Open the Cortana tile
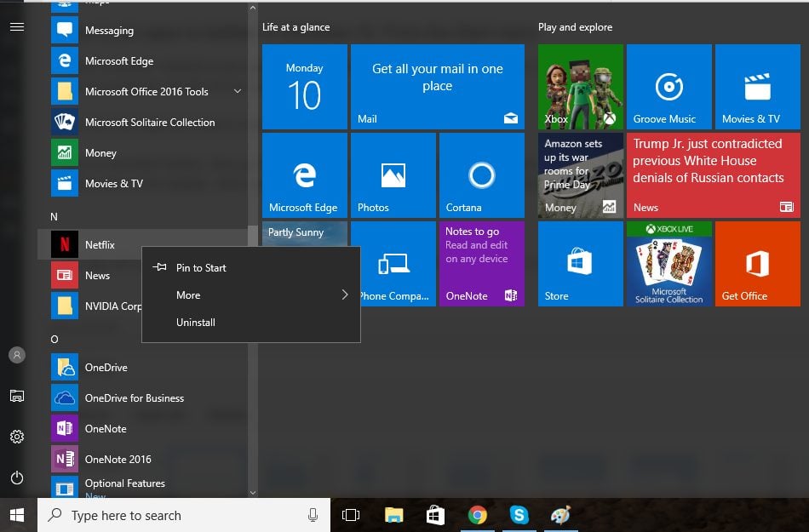This screenshot has width=809, height=532. pos(482,175)
